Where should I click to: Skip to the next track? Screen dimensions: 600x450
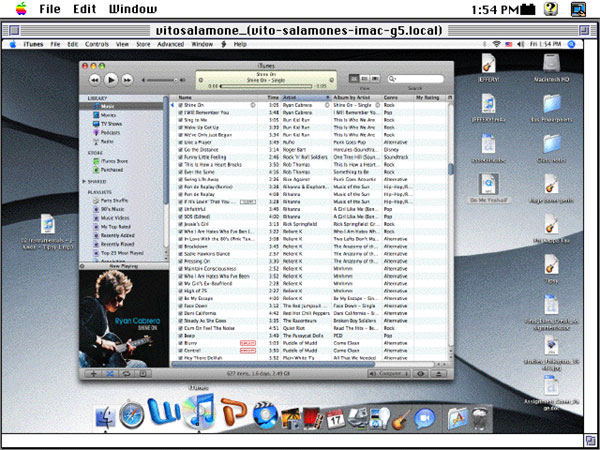(129, 78)
